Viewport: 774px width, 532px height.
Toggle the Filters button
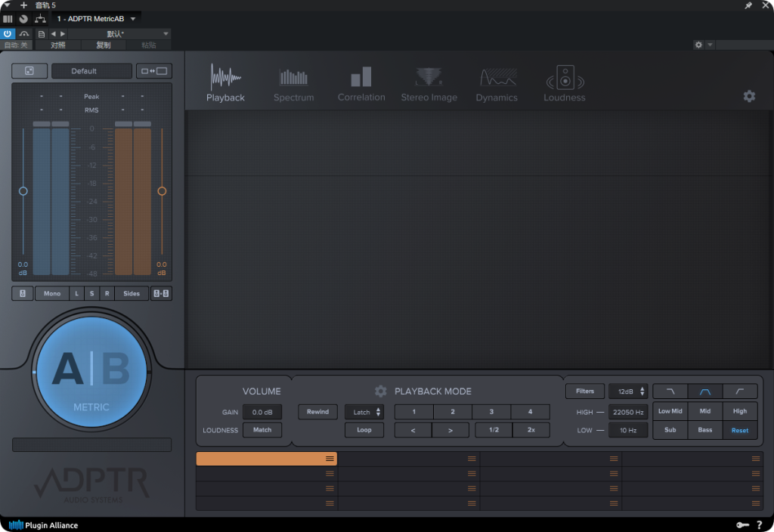coord(585,391)
